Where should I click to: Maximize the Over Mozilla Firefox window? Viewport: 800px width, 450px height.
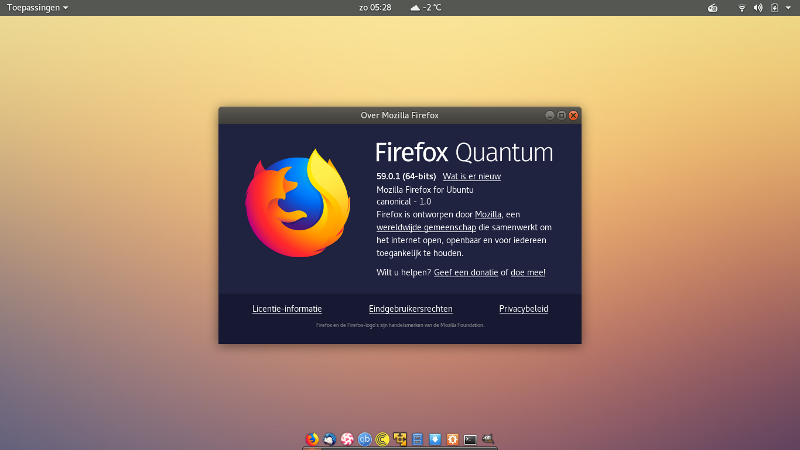tap(561, 115)
